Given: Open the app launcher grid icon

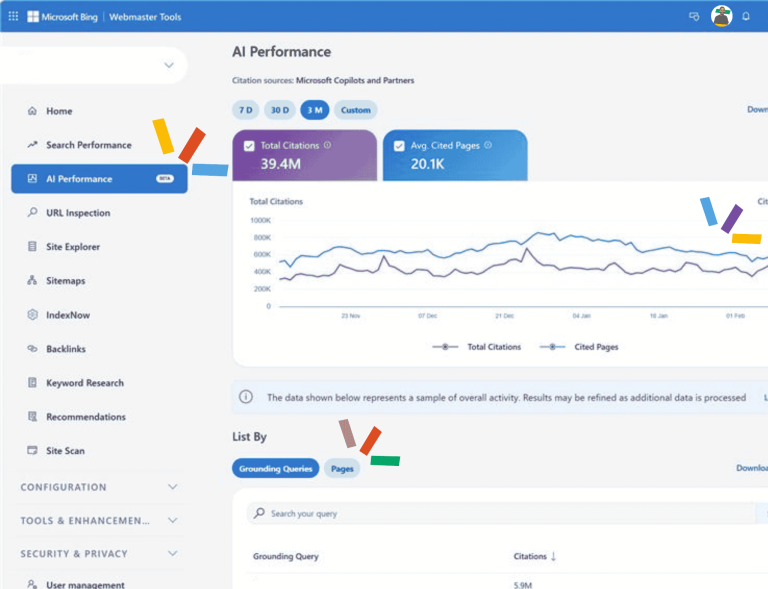Looking at the screenshot, I should [x=13, y=16].
